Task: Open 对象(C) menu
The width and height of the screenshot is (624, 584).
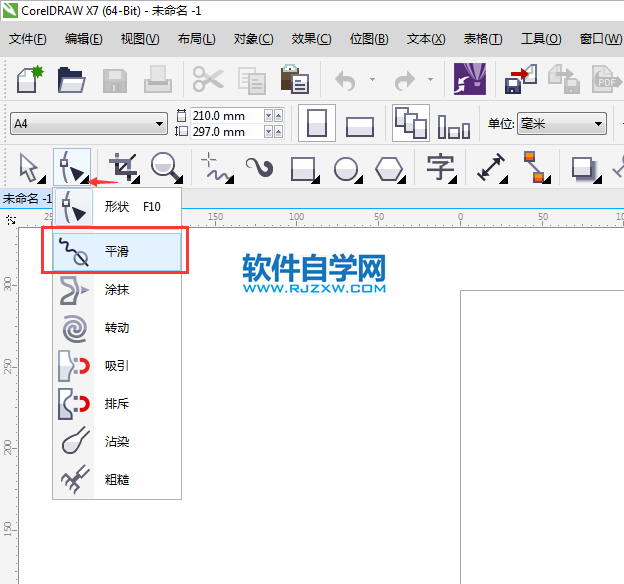Action: point(254,39)
